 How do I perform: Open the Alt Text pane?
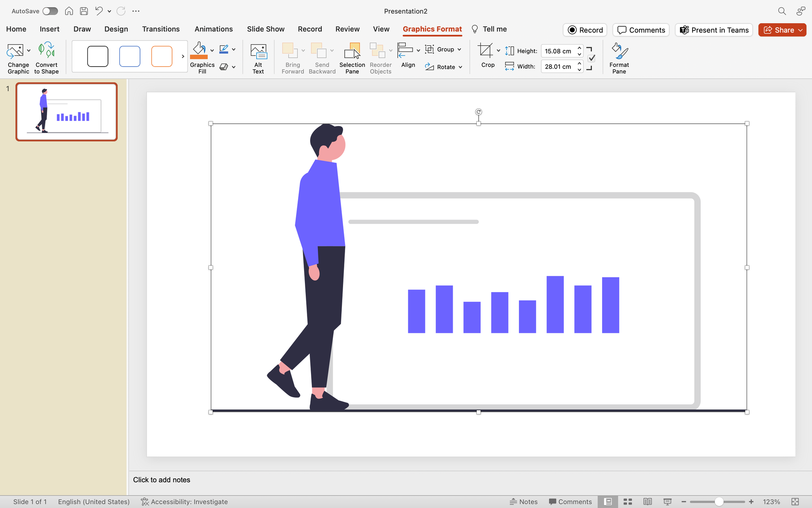[x=258, y=58]
